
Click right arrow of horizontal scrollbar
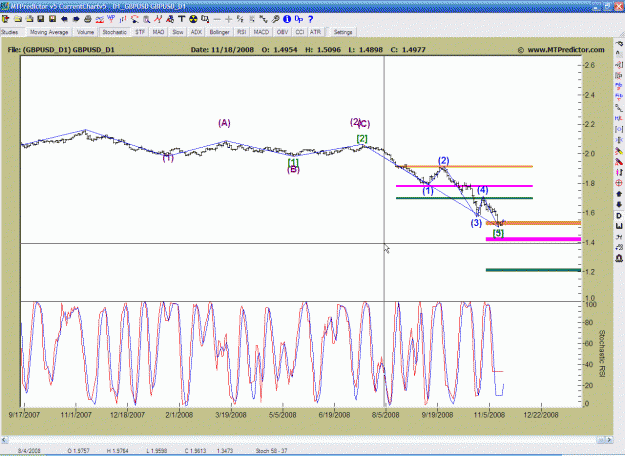click(611, 440)
